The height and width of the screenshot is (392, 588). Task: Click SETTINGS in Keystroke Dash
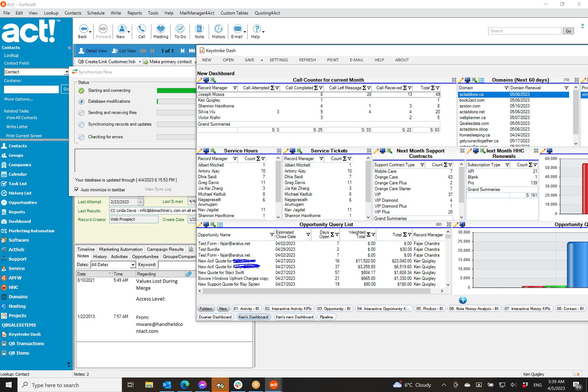tap(278, 60)
